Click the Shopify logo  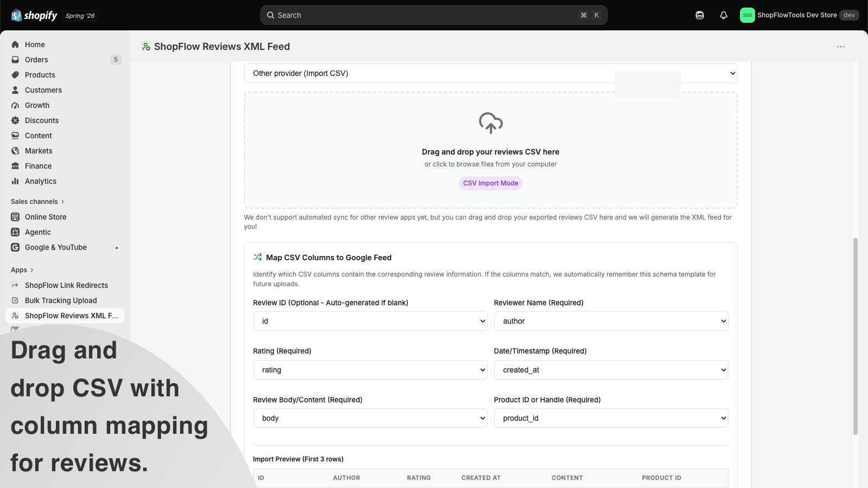coord(34,15)
